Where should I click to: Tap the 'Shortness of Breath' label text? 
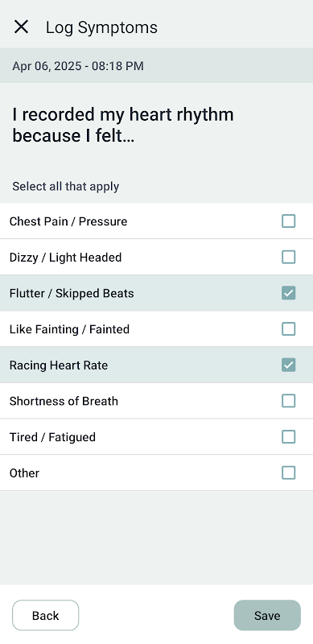click(64, 401)
